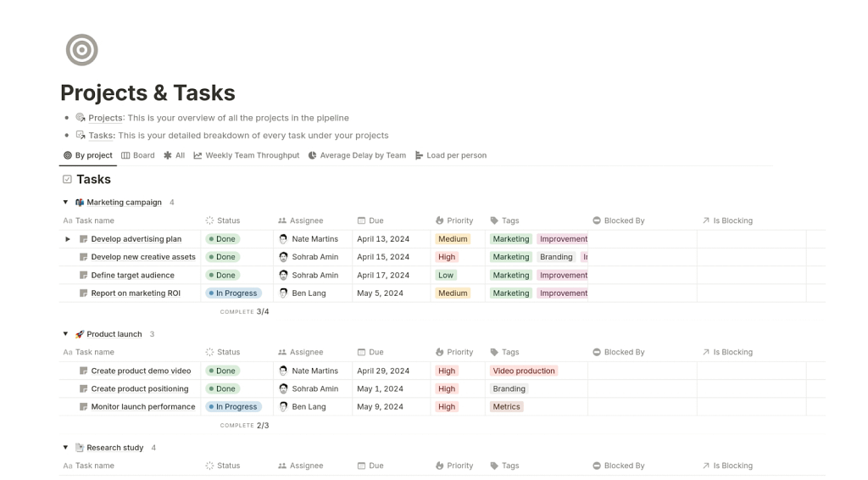
Task: Click page icon of Define target audience
Action: click(x=84, y=275)
